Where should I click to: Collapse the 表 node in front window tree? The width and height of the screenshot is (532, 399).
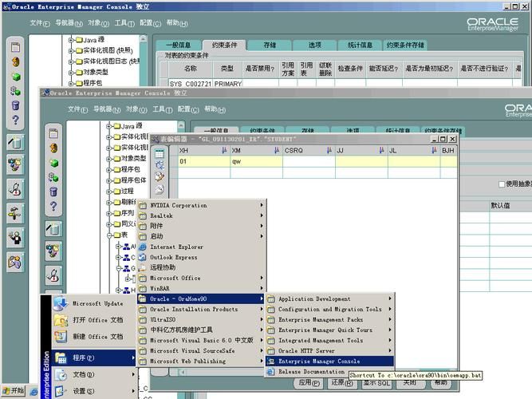109,235
